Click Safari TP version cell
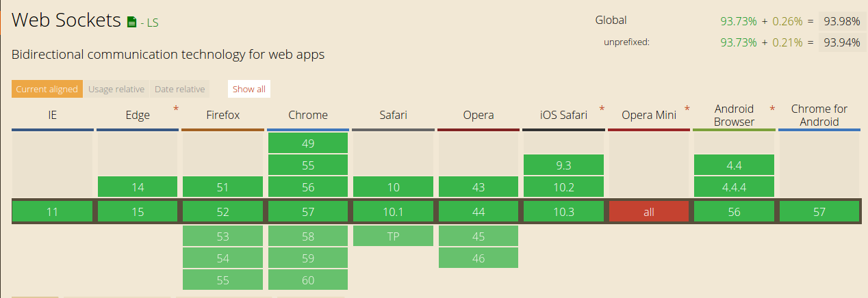The image size is (868, 298). pos(393,236)
